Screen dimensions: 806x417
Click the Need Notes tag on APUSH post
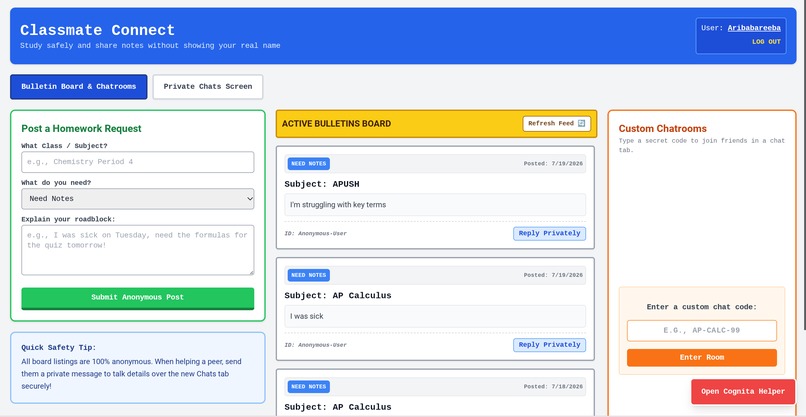point(308,164)
